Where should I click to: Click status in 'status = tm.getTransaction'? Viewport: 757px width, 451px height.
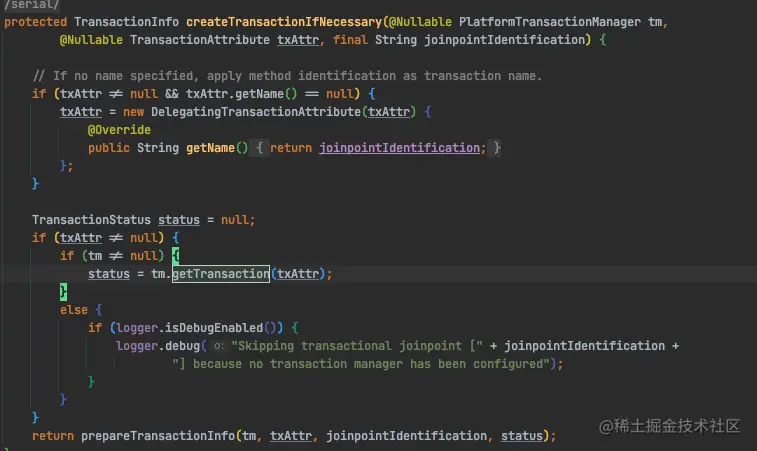click(x=109, y=274)
